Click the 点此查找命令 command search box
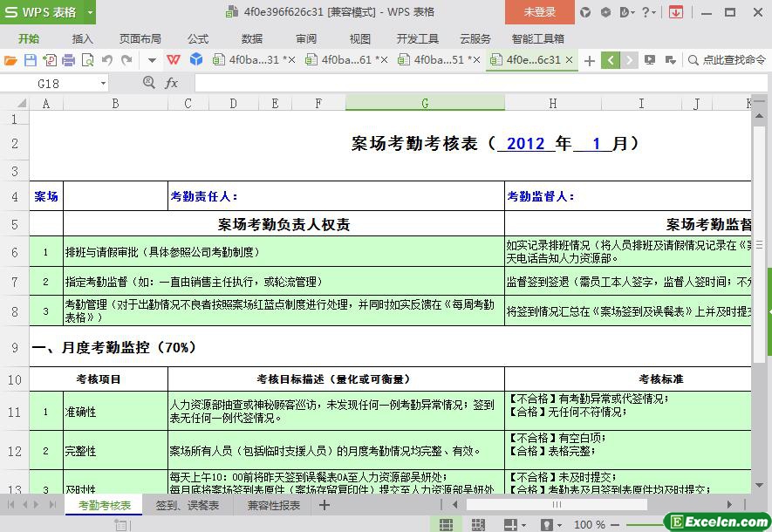Viewport: 772px width, 532px height. pyautogui.click(x=728, y=60)
